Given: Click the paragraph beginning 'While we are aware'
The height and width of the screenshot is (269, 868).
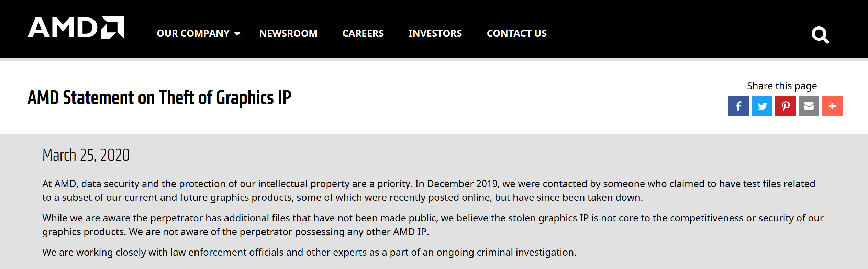Looking at the screenshot, I should (x=433, y=225).
